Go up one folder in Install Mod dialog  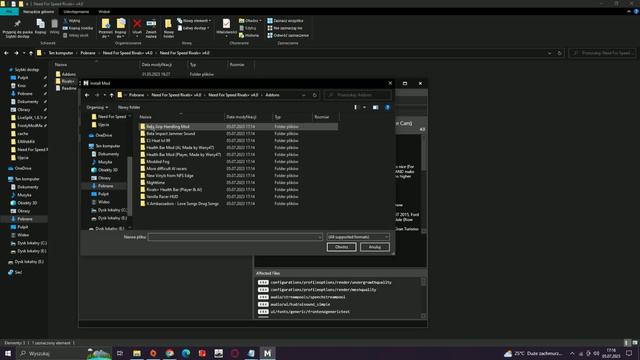111,95
